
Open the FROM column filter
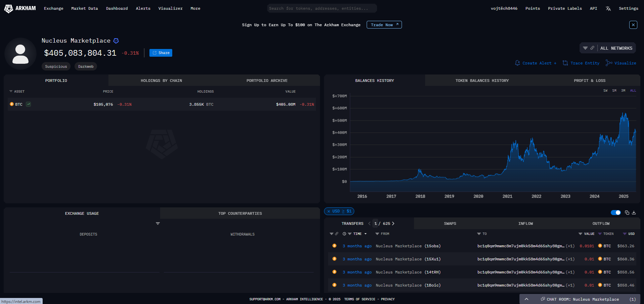pos(377,234)
